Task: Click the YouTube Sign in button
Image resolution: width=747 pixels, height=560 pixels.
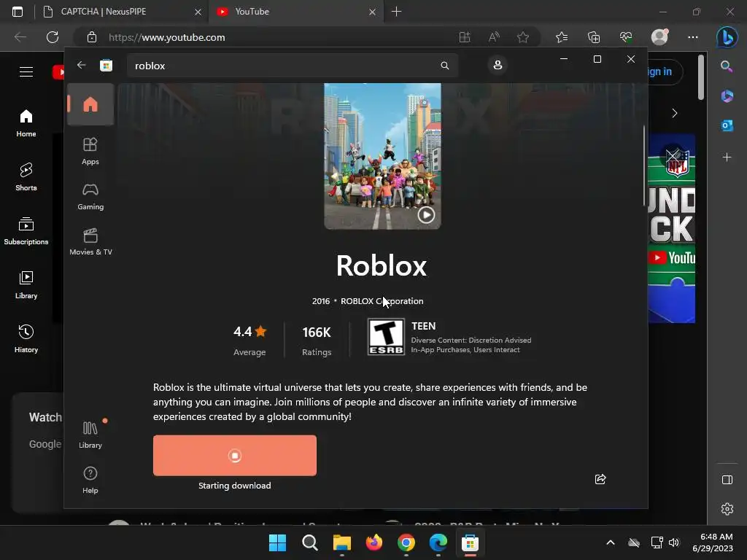Action: pyautogui.click(x=665, y=72)
